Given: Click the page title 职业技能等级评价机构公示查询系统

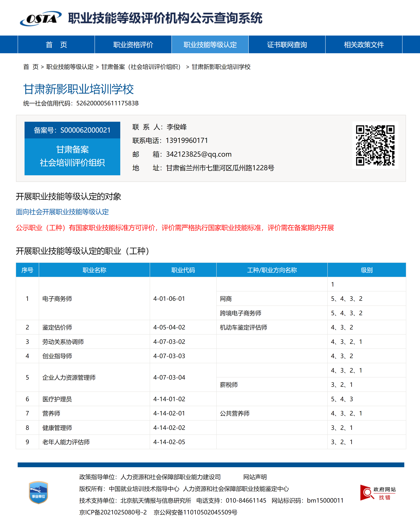Looking at the screenshot, I should point(165,18).
